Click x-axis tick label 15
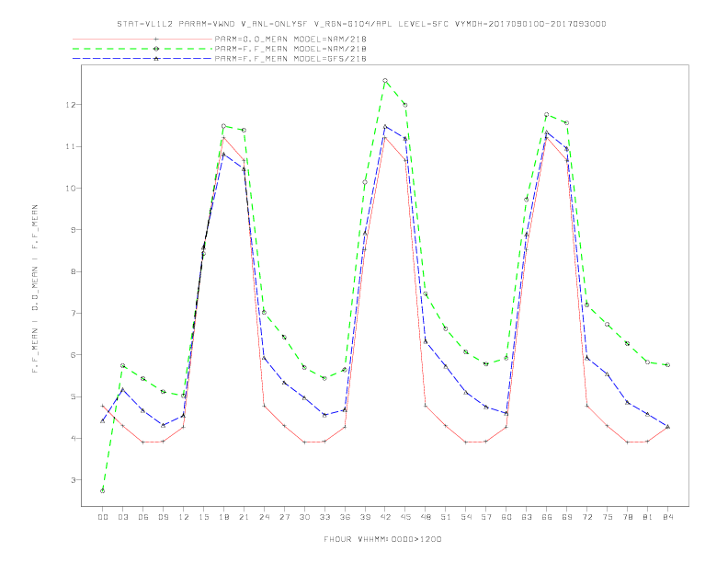The image size is (728, 563). pos(203,517)
